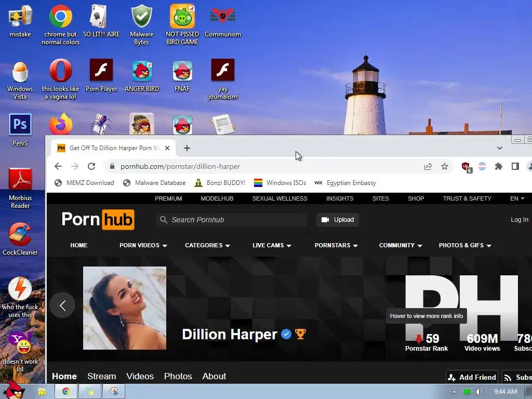Open MEMZ Download bookmark

[84, 183]
